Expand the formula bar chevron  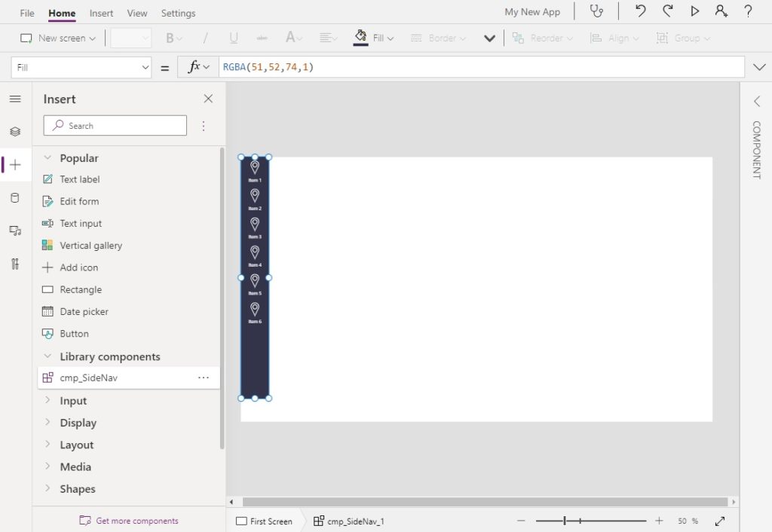(x=759, y=67)
